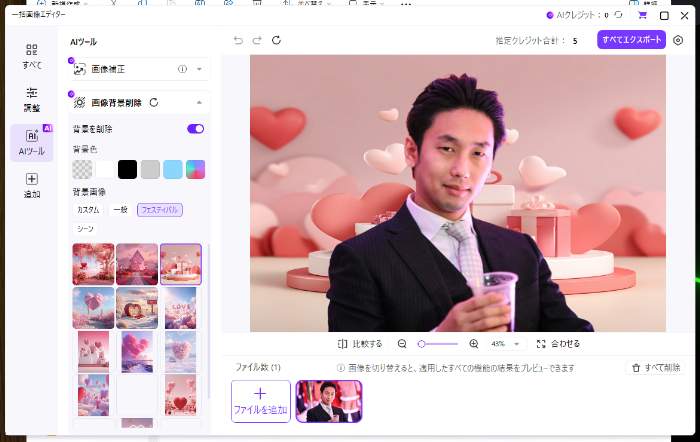
Task: Choose the black background color swatch
Action: pos(127,169)
